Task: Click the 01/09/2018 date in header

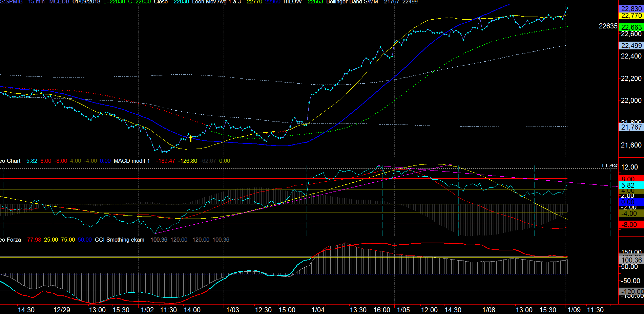Action: point(86,2)
